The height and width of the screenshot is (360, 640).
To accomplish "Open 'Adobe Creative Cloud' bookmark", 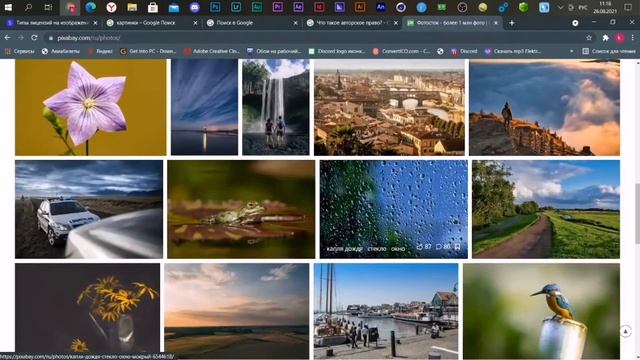I will point(212,51).
